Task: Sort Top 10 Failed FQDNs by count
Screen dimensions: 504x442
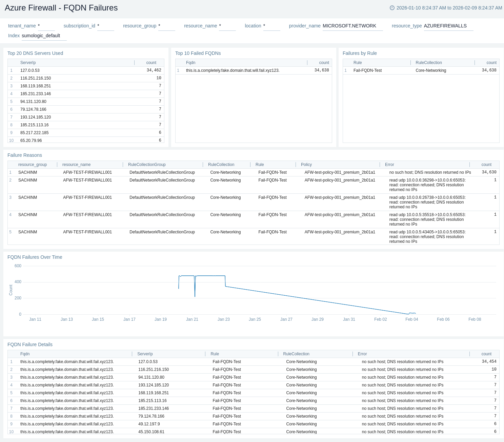Action: point(324,63)
